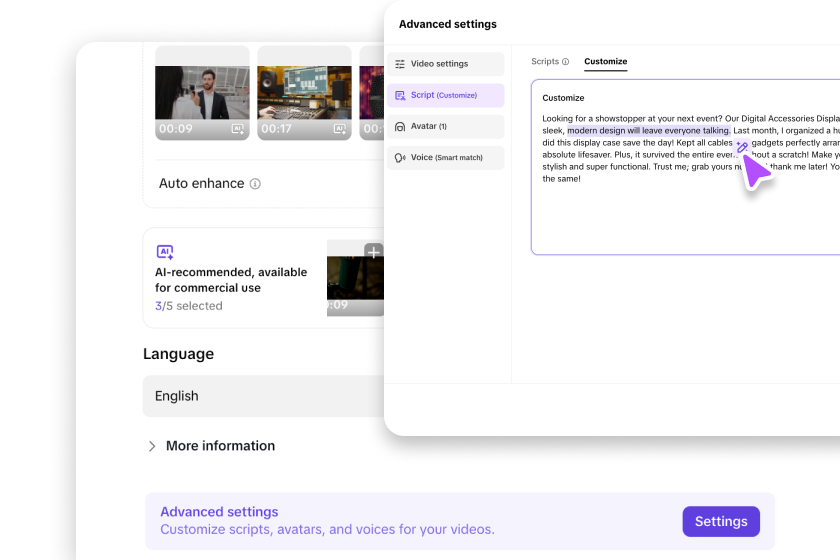
Task: Select Script (Customize) sidebar item
Action: (x=445, y=95)
